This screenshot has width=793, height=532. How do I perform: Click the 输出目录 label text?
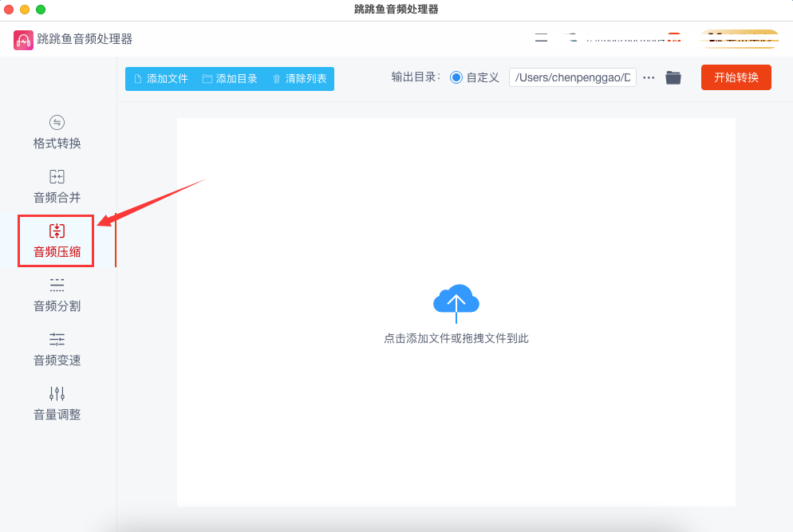416,77
